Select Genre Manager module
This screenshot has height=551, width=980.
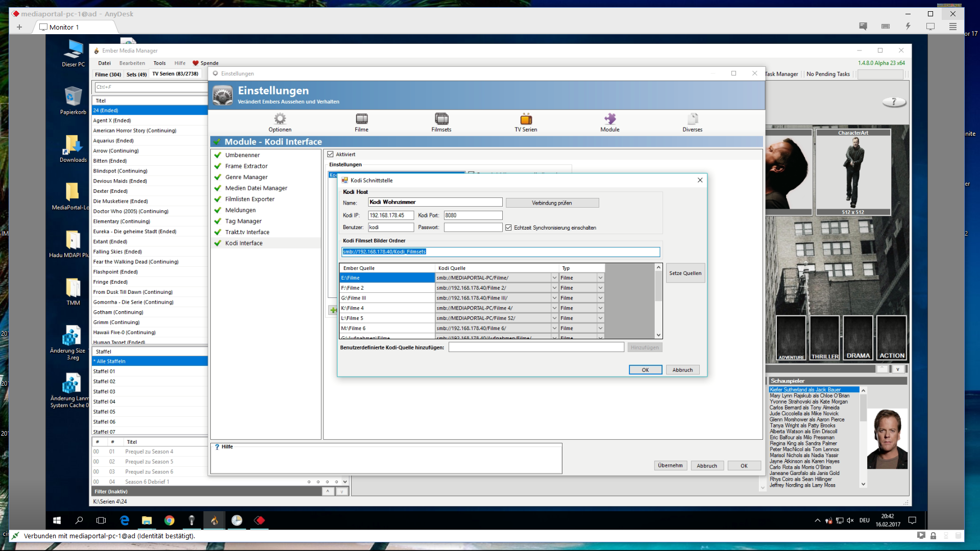coord(246,177)
